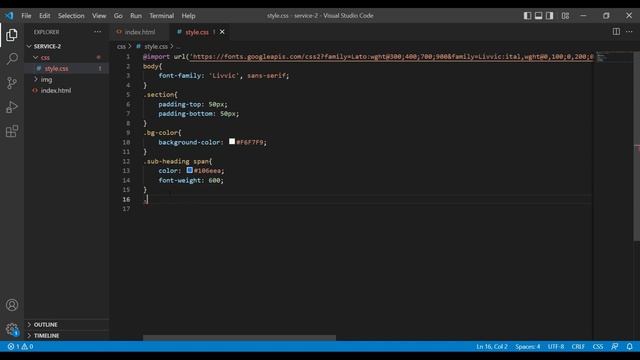Open the #F6F7F9 color swatch picker
Image resolution: width=640 pixels, height=360 pixels.
232,141
